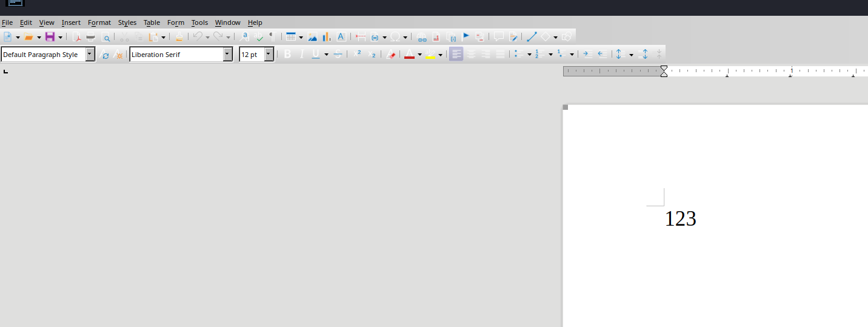Select the Insert Line drawing tool
The image size is (868, 327).
point(532,37)
